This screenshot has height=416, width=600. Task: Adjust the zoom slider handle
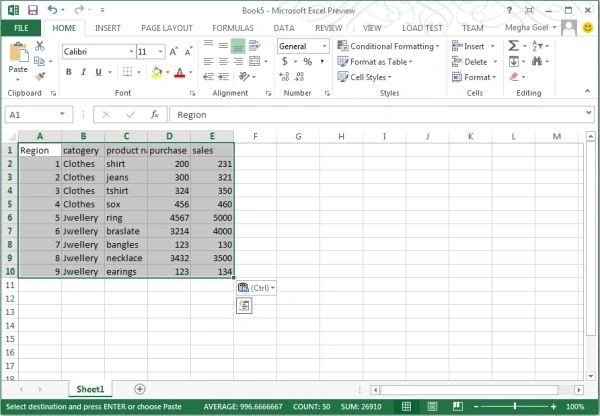point(515,406)
